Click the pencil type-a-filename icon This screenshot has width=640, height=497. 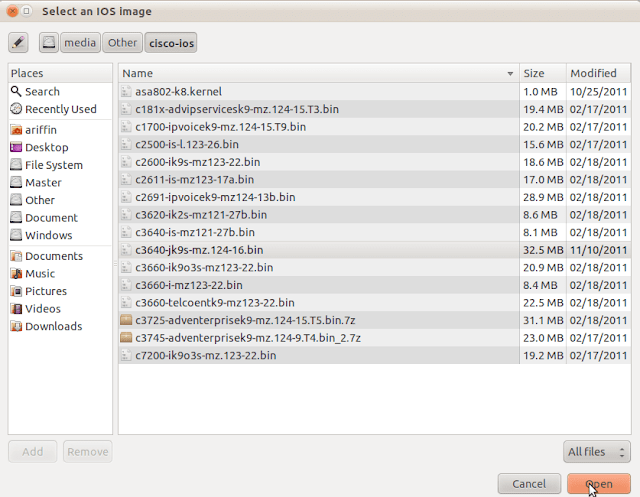18,42
